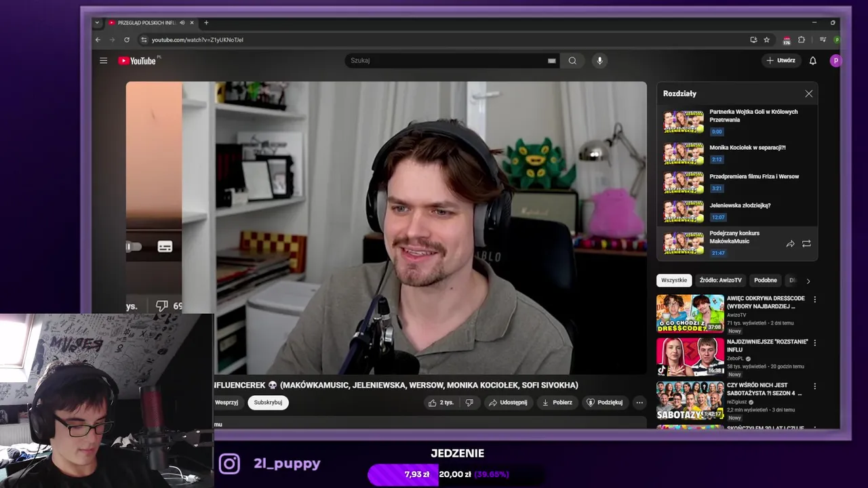The height and width of the screenshot is (488, 868).
Task: Select the Wszystkie filter chip
Action: point(674,280)
